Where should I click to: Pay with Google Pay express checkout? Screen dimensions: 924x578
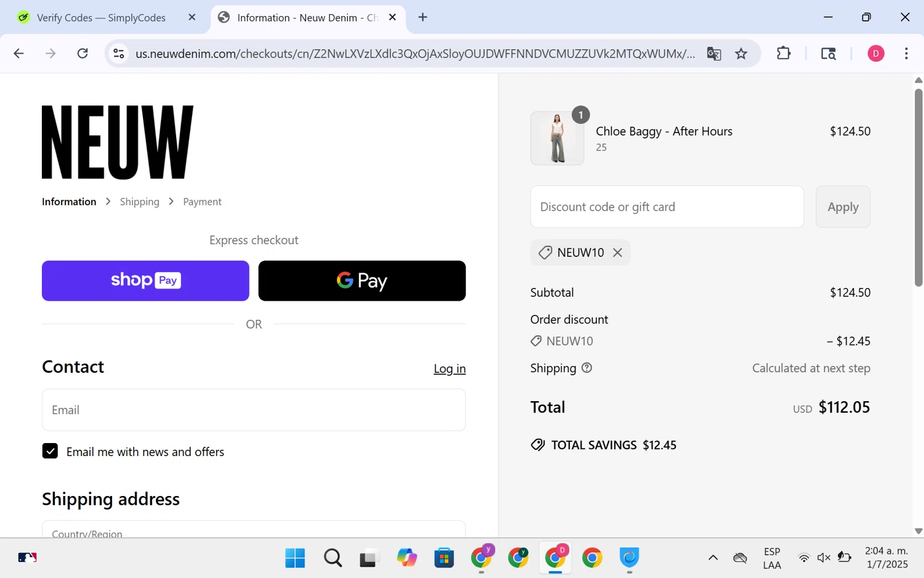pos(362,281)
